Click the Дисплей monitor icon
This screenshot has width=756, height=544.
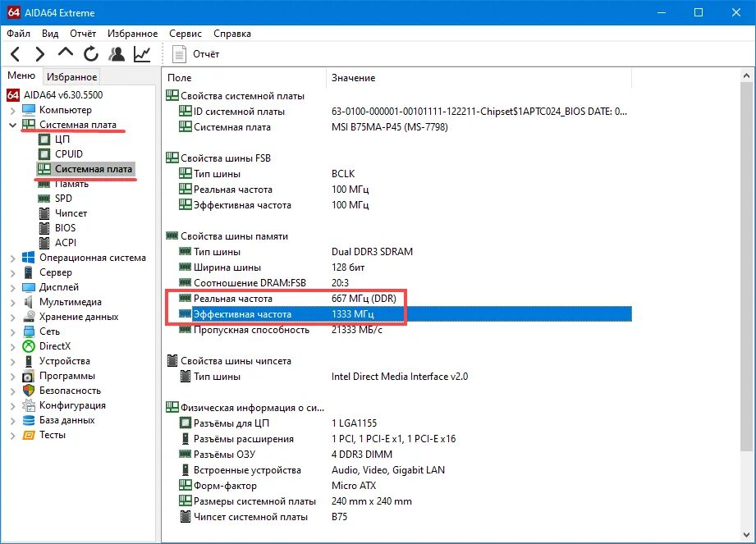pos(29,287)
